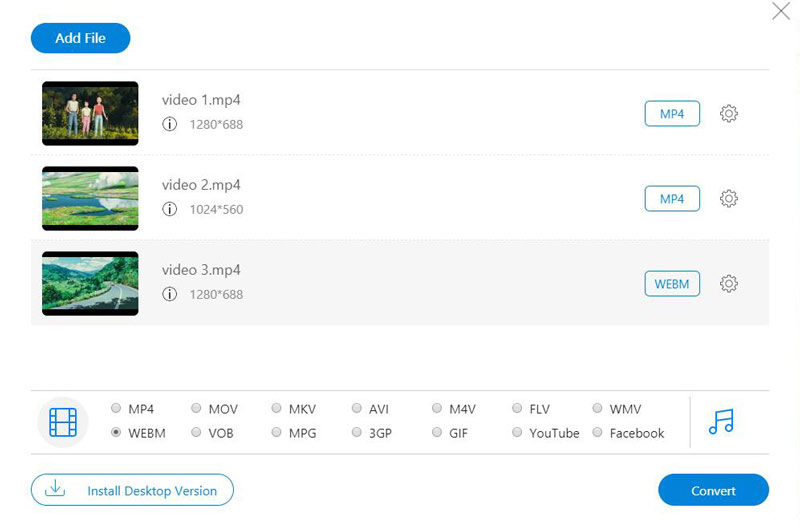This screenshot has height=527, width=800.
Task: Close the converter dialog with the X
Action: pyautogui.click(x=781, y=11)
